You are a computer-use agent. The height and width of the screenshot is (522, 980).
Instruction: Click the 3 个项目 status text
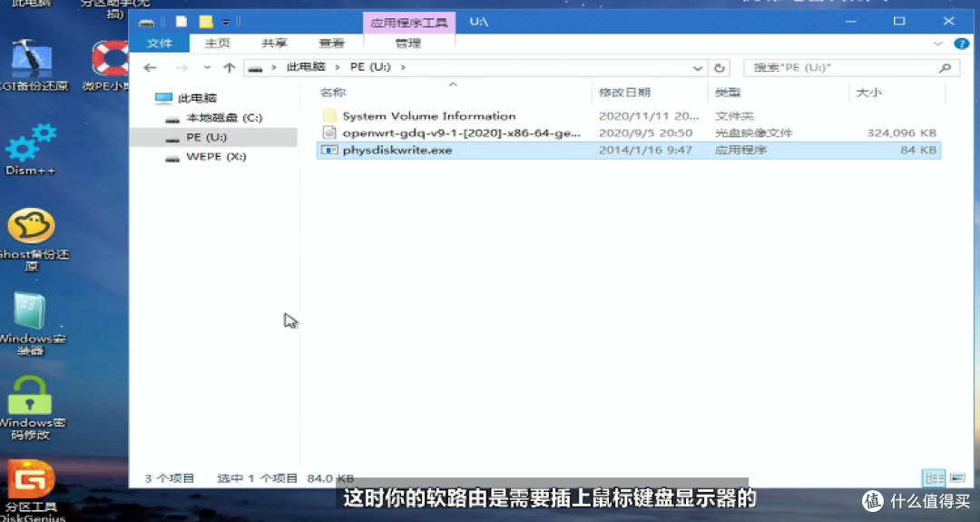[170, 478]
